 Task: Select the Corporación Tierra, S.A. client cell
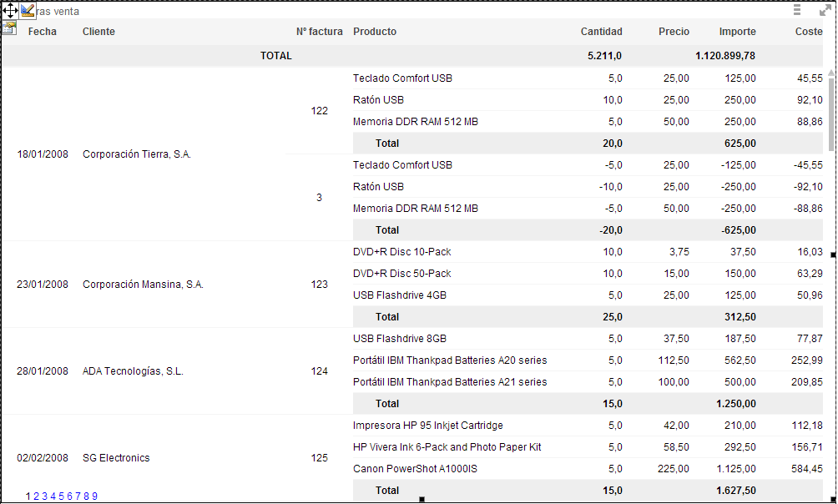(x=137, y=154)
